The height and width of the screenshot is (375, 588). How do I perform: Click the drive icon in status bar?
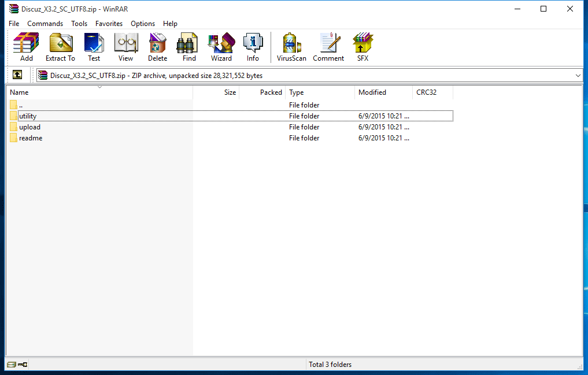tap(12, 365)
